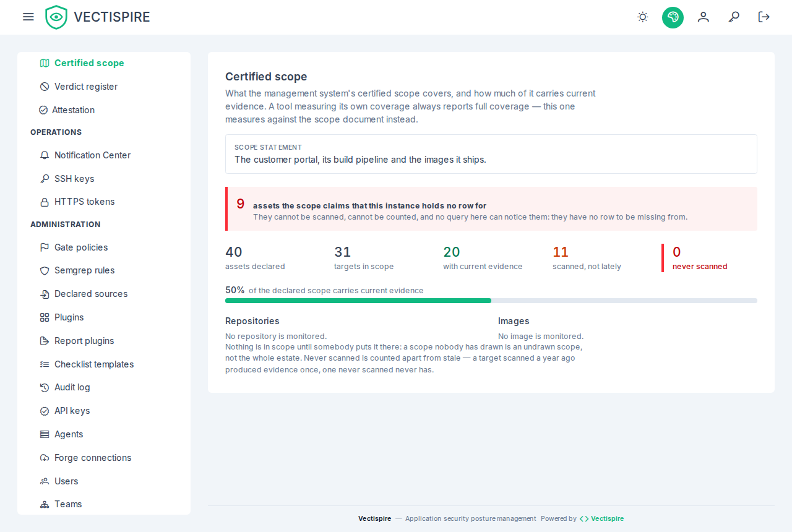Click the Semgrep rules shield icon
The width and height of the screenshot is (792, 532).
pos(45,270)
